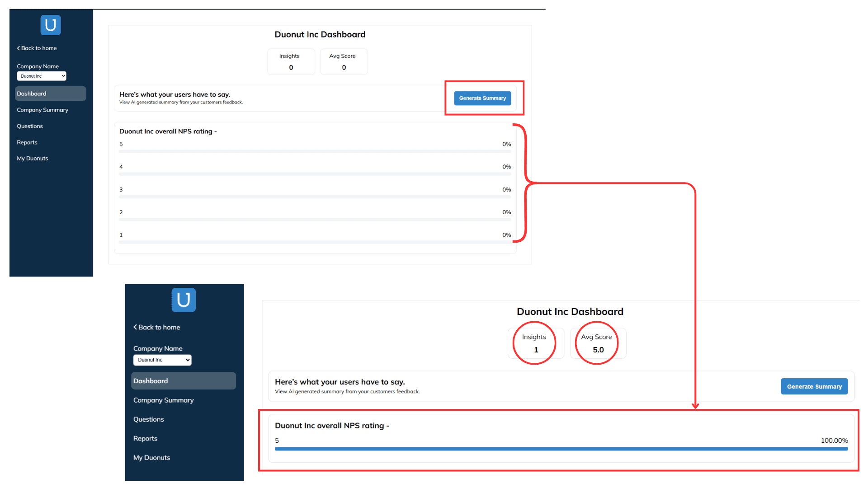Open Reports in lower sidebar
This screenshot has height=488, width=868.
tap(145, 438)
